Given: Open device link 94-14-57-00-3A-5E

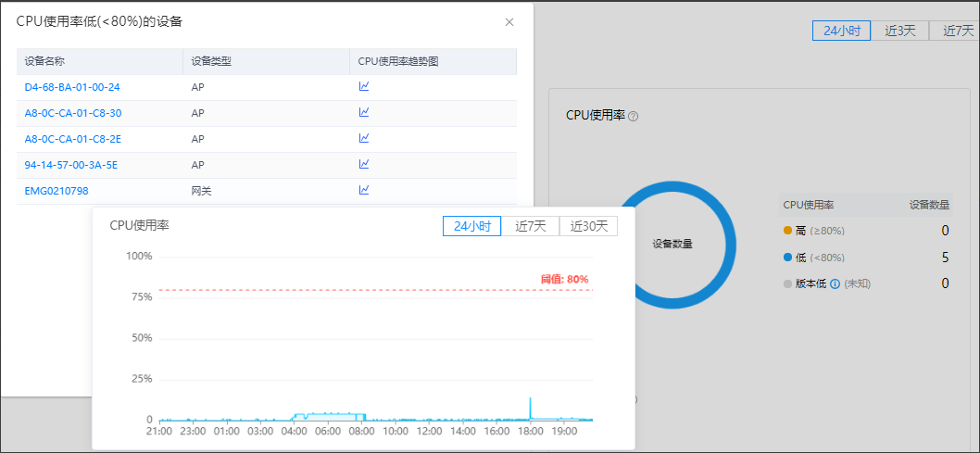Looking at the screenshot, I should point(71,165).
